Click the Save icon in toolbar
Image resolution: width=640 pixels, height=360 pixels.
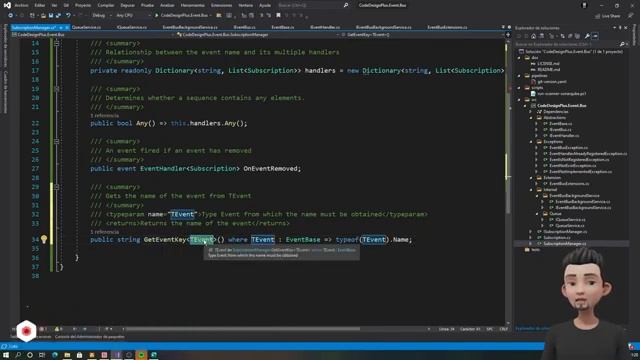51,16
